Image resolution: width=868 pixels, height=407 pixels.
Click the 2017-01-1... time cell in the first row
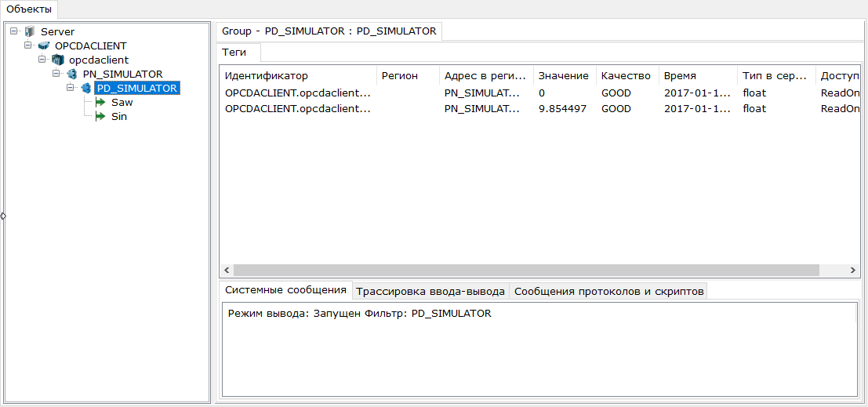698,93
